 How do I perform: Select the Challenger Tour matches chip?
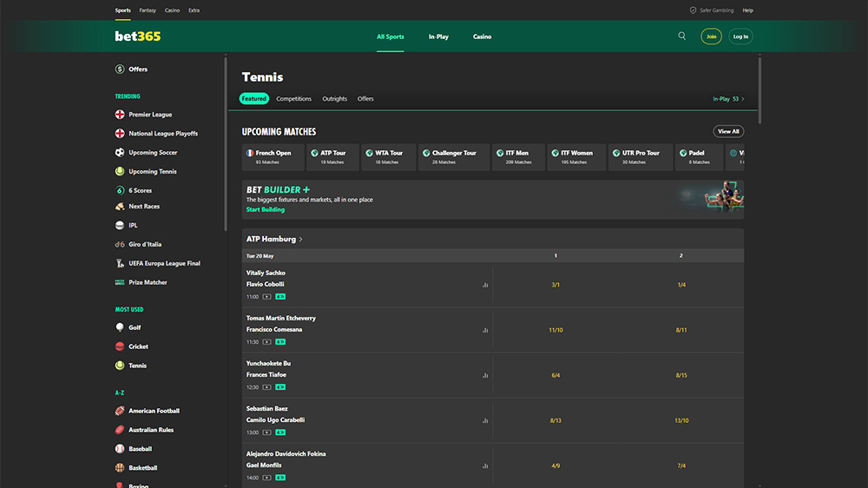click(x=454, y=157)
